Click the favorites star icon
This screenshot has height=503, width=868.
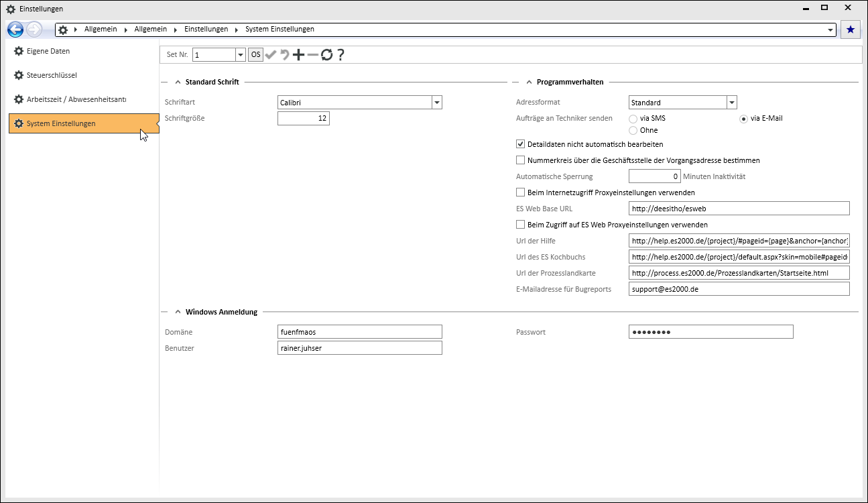point(851,30)
